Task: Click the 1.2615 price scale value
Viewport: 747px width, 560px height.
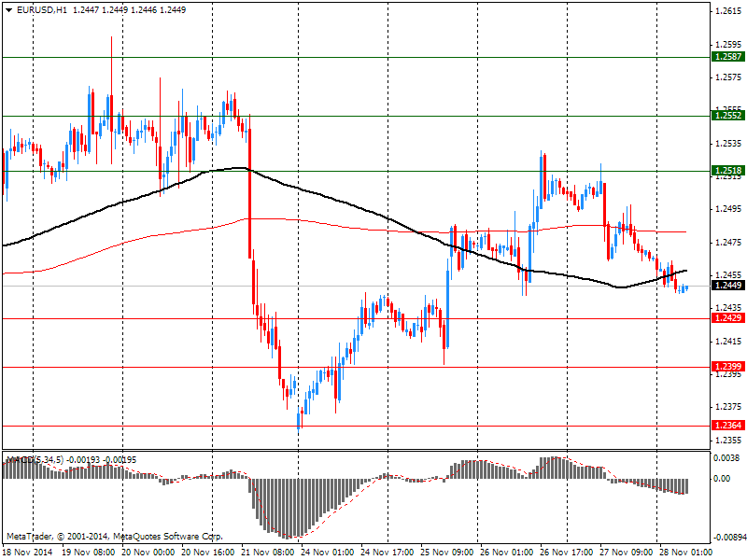Action: 729,11
